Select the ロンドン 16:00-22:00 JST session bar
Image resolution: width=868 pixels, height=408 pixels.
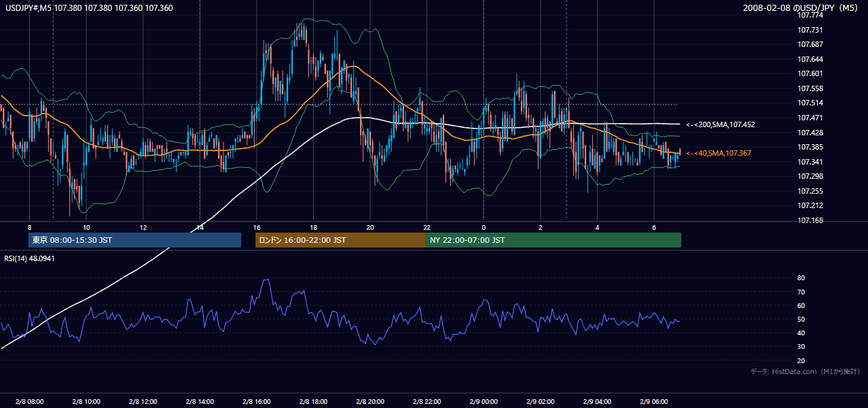pyautogui.click(x=340, y=240)
